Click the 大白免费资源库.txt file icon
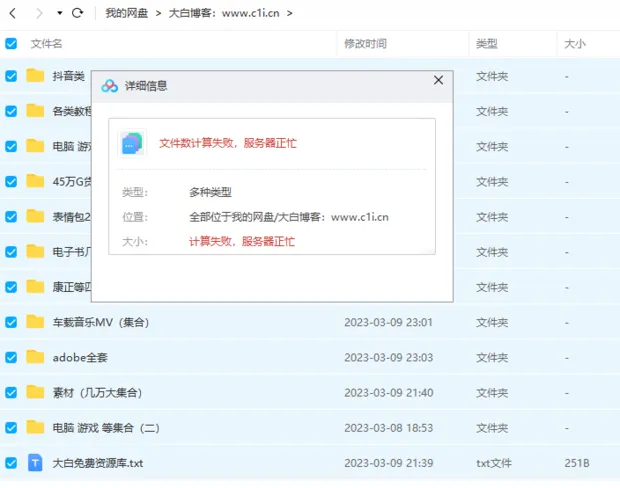Screen dimensions: 620x488 [x=35, y=463]
